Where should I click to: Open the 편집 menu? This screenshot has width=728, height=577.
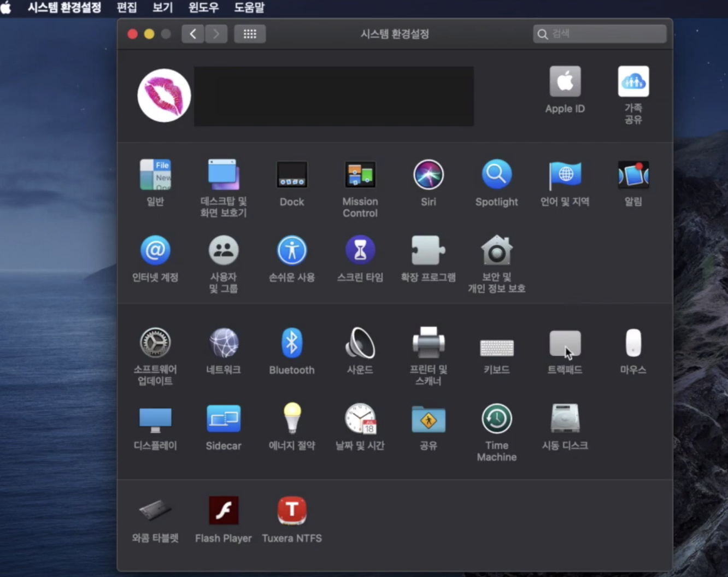(127, 8)
